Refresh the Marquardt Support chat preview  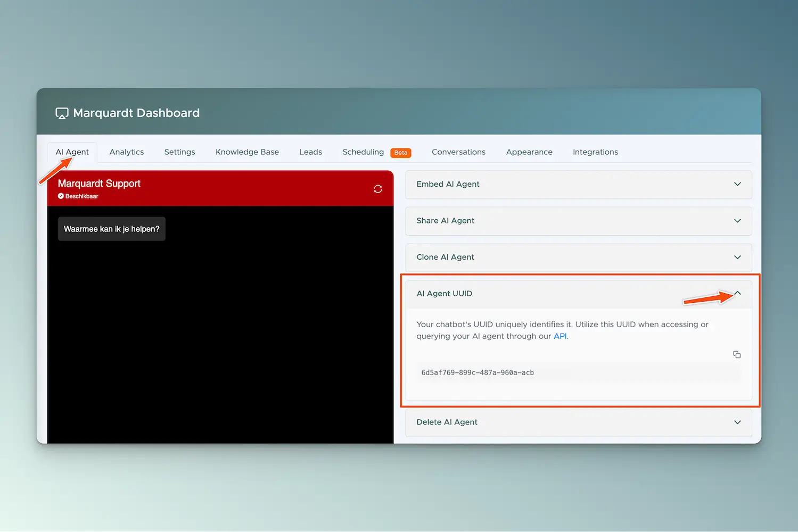pyautogui.click(x=378, y=189)
